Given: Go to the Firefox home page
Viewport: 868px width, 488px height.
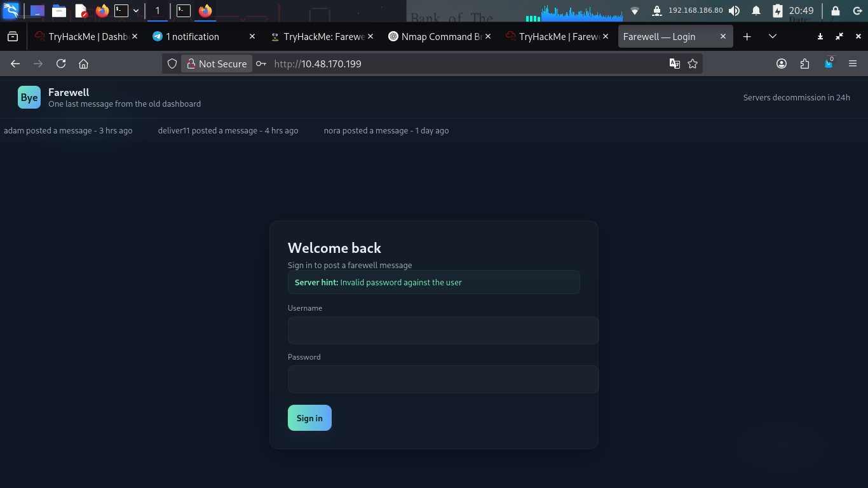Looking at the screenshot, I should [83, 64].
